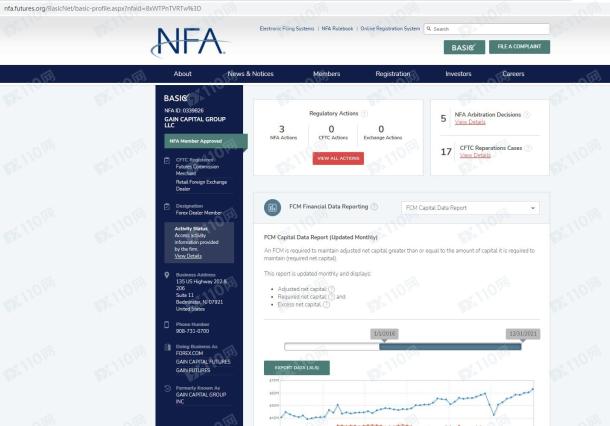Click the BASIC heading in sidebar
This screenshot has height=426, width=610.
175,98
